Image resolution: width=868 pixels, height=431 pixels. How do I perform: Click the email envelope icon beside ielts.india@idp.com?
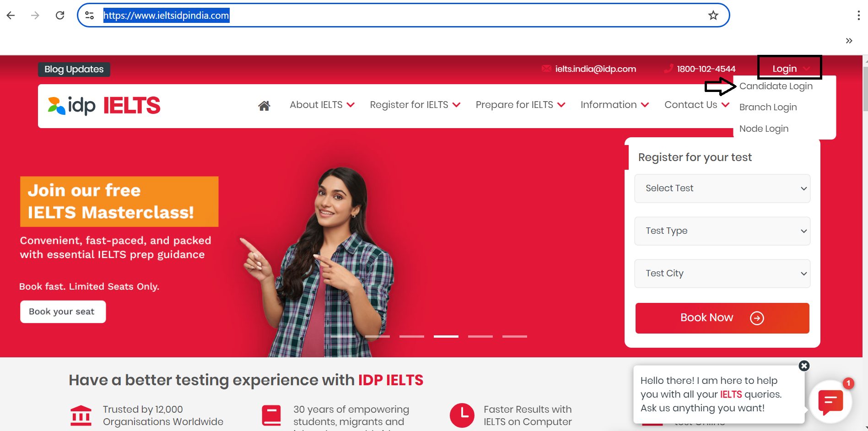[546, 68]
